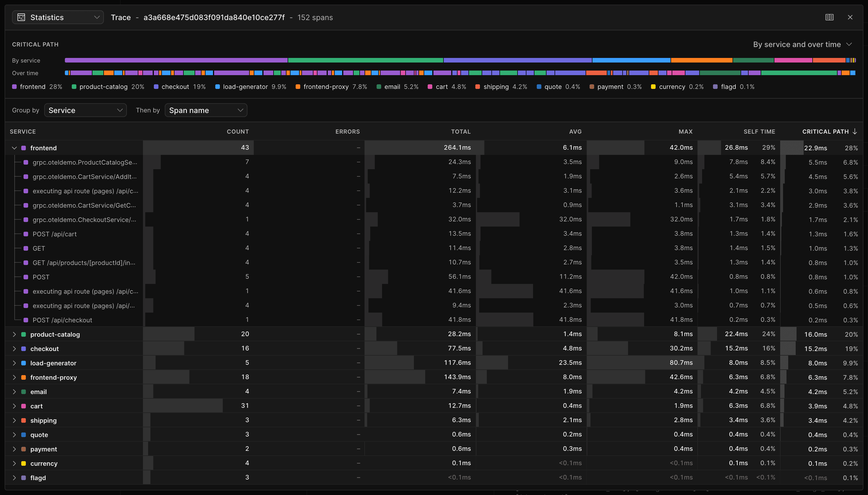
Task: Expand the currency service row
Action: (14, 463)
